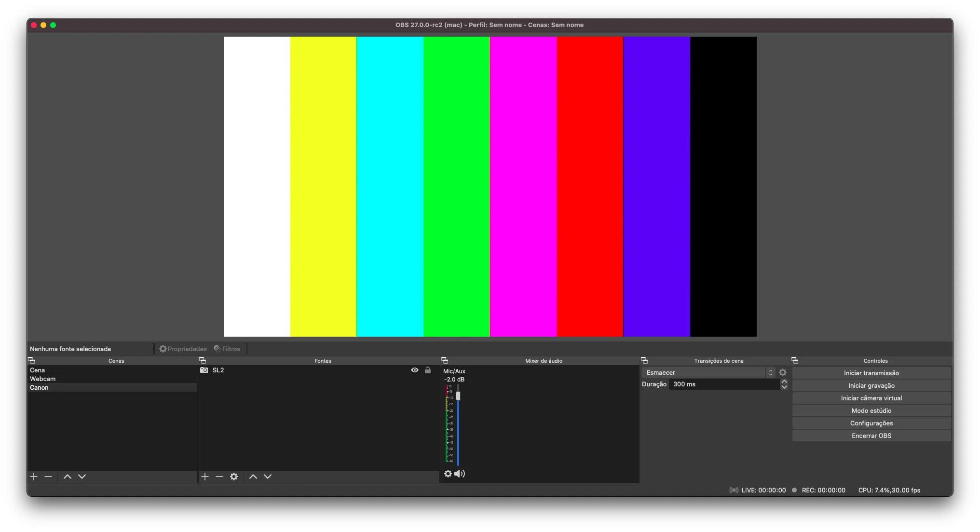
Task: Select the Cena scene
Action: pos(37,370)
